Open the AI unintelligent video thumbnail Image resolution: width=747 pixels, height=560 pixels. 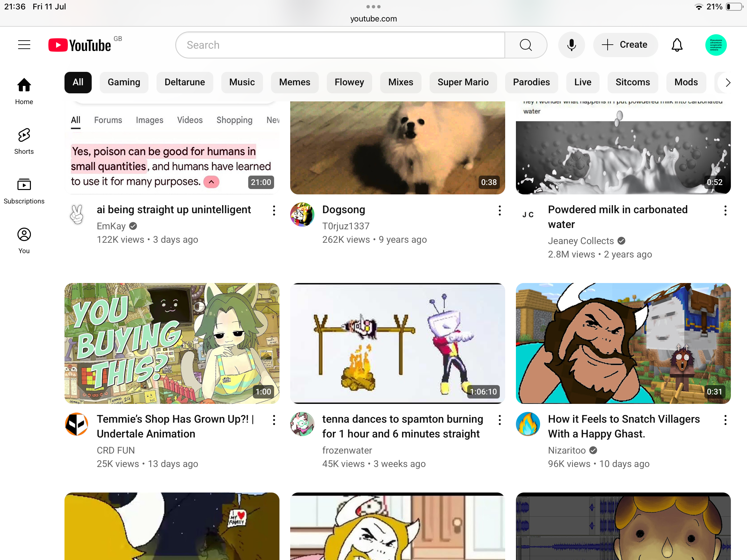click(x=172, y=148)
